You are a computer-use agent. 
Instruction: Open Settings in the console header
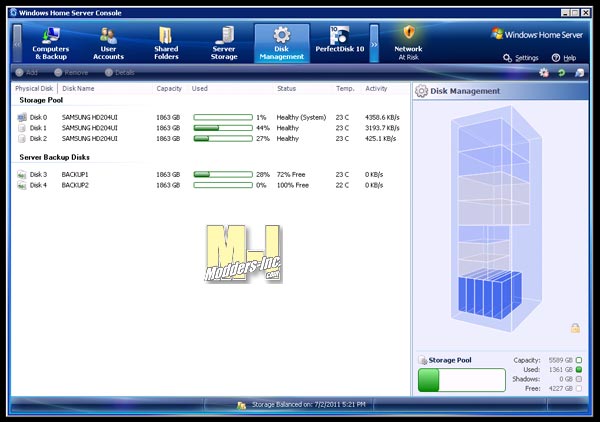[521, 58]
